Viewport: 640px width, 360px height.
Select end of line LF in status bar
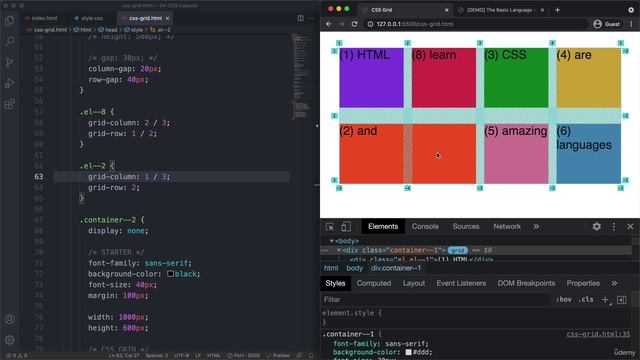[x=198, y=356]
